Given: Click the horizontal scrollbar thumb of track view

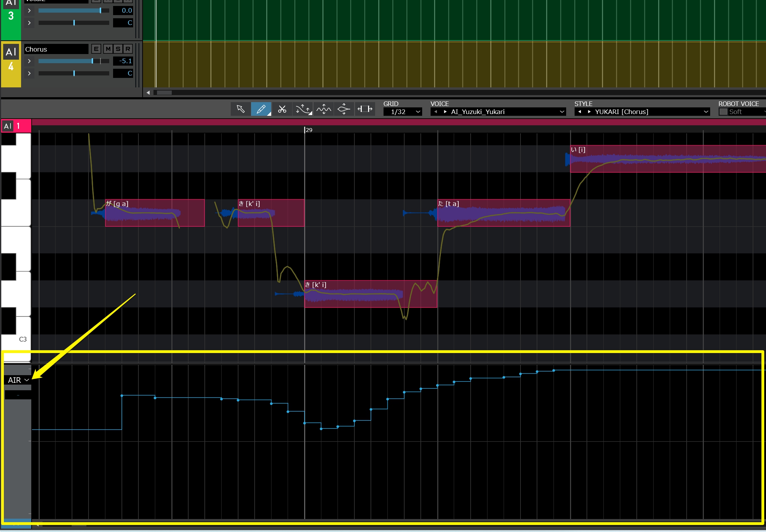Looking at the screenshot, I should (164, 93).
